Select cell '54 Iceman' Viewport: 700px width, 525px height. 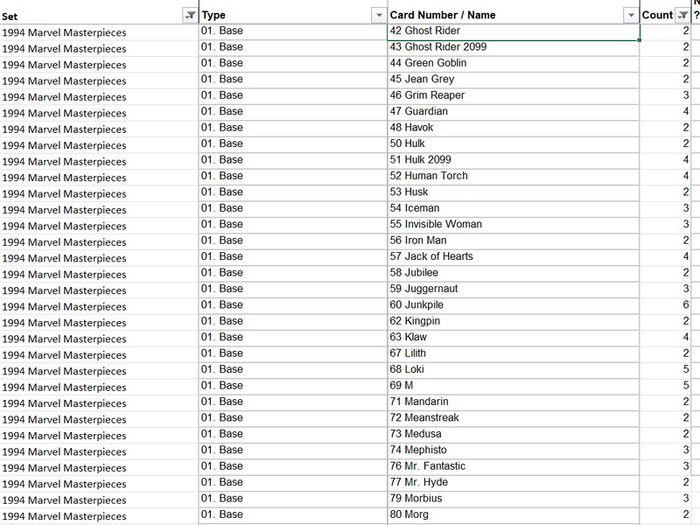(x=513, y=208)
